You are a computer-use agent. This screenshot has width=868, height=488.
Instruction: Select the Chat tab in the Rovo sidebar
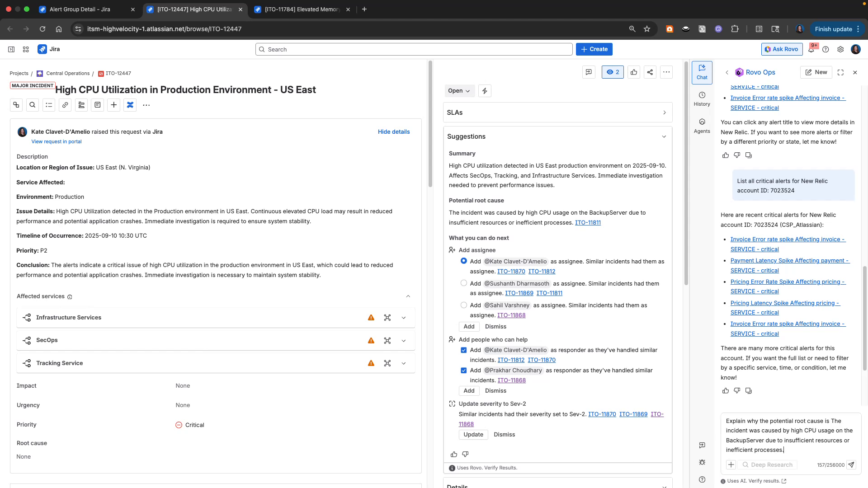point(702,72)
